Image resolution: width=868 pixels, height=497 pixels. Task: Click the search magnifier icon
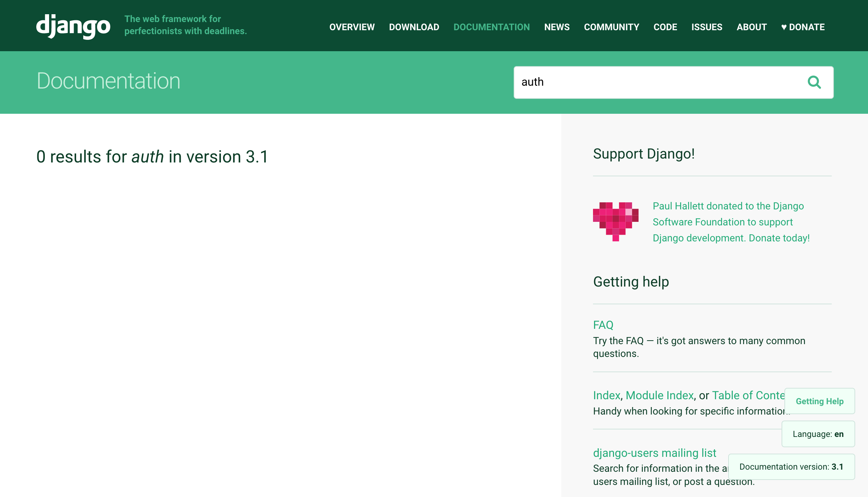(814, 82)
